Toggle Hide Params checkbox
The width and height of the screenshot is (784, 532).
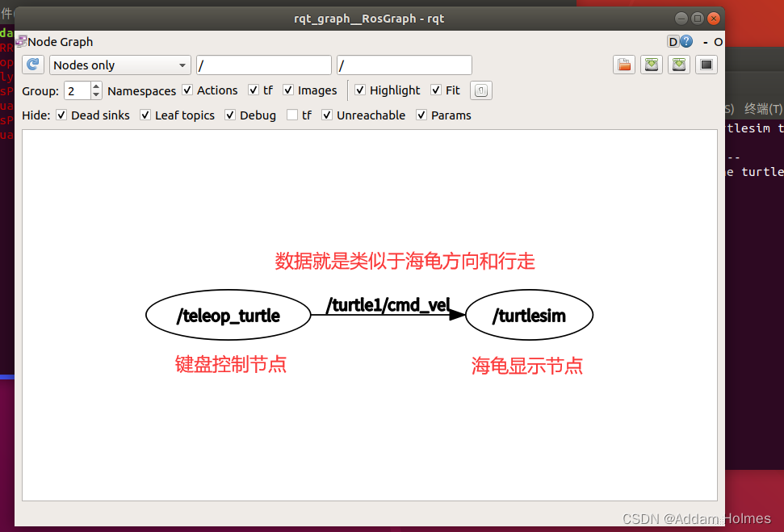pos(421,115)
